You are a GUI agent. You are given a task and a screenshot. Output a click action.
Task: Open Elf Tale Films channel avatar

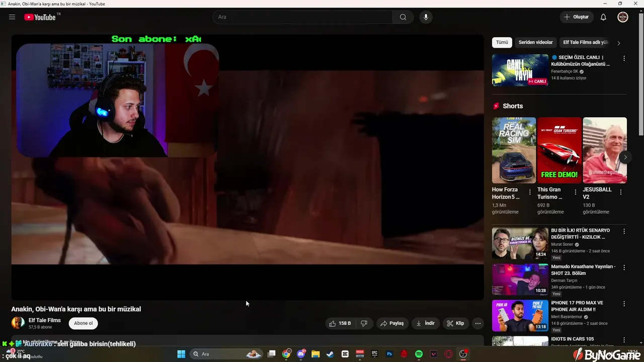click(18, 323)
